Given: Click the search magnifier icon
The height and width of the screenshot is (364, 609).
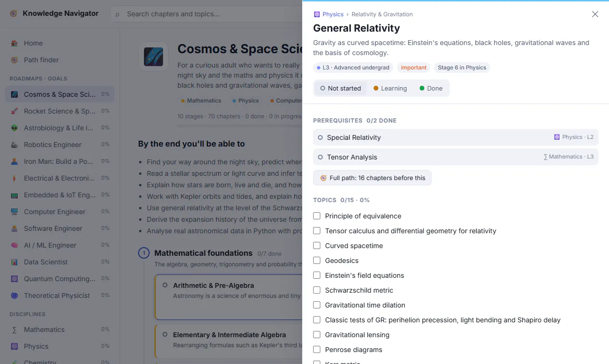Looking at the screenshot, I should click(x=117, y=14).
